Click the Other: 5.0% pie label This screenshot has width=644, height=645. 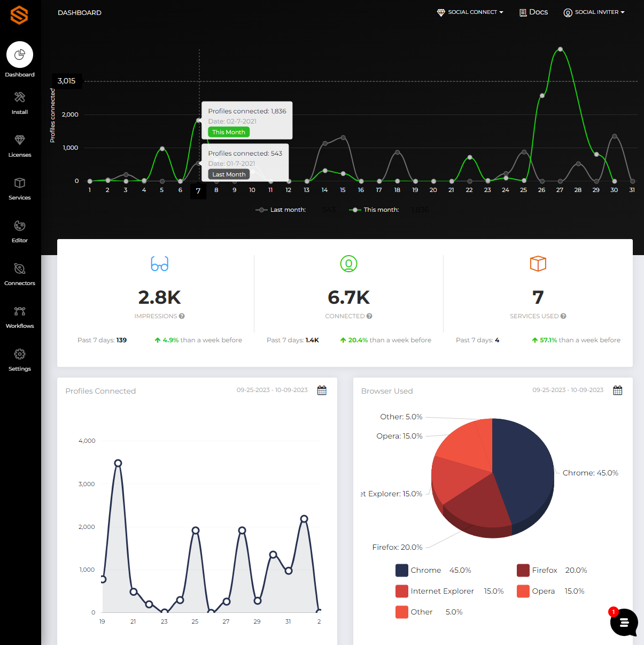(401, 417)
